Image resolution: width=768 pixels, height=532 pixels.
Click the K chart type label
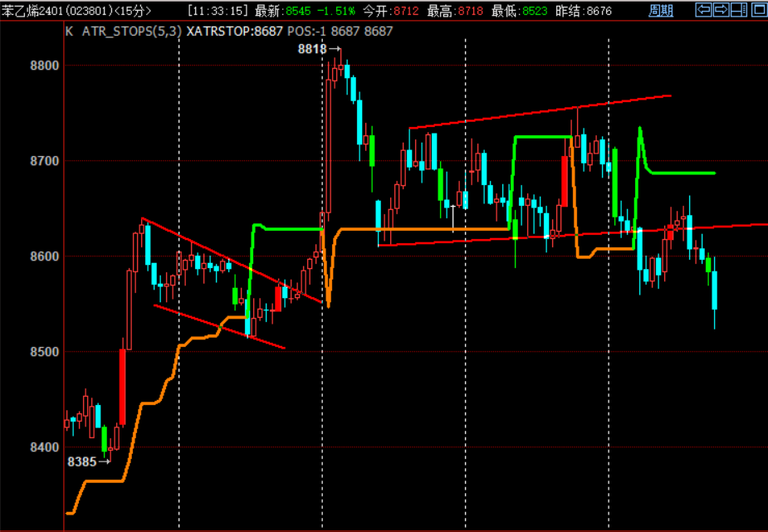69,30
